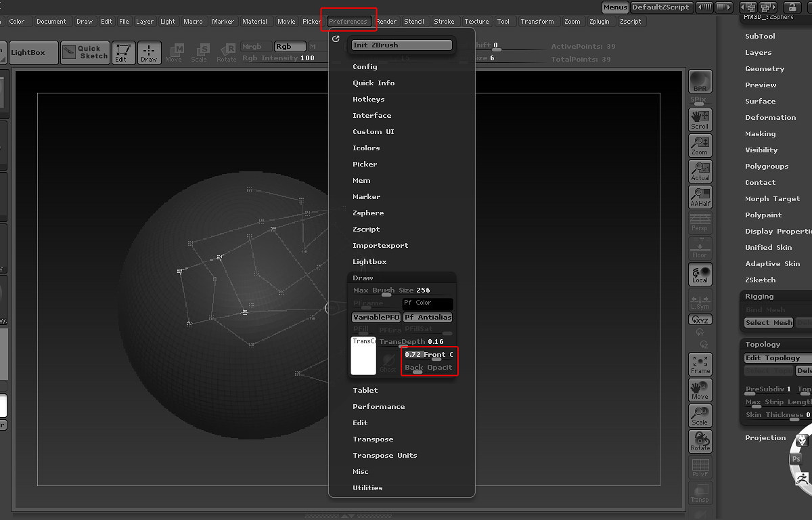Click the Init ZBrush button
The image size is (812, 520).
coord(401,45)
